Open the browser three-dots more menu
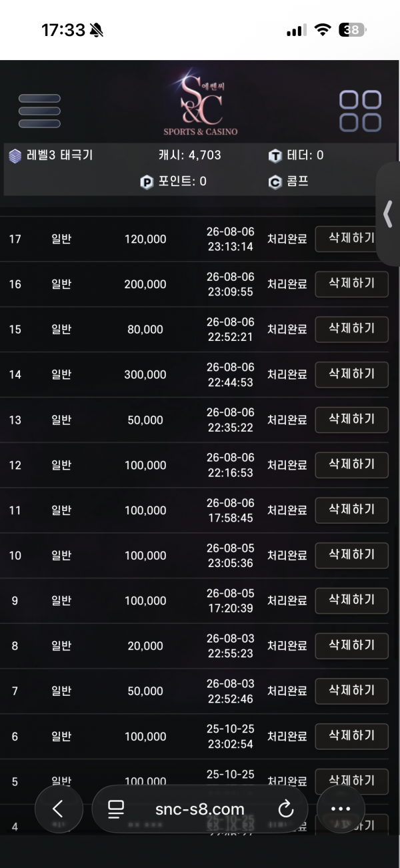 coord(341,809)
